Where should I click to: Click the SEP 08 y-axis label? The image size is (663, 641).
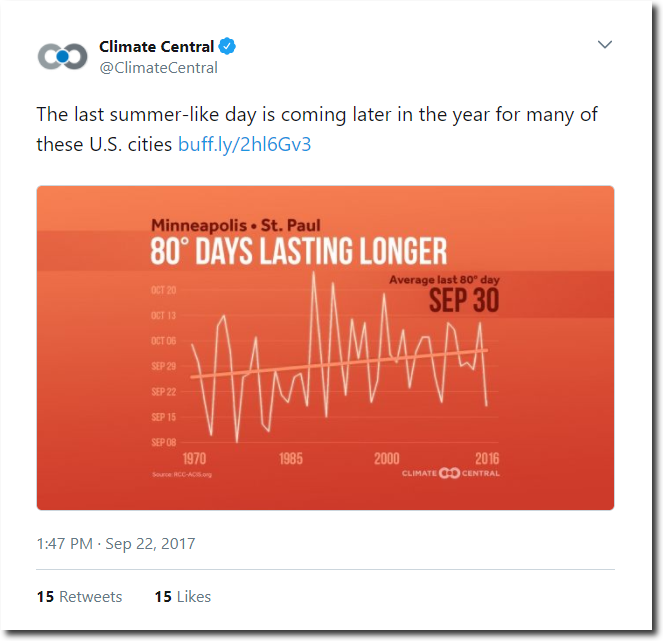(164, 443)
